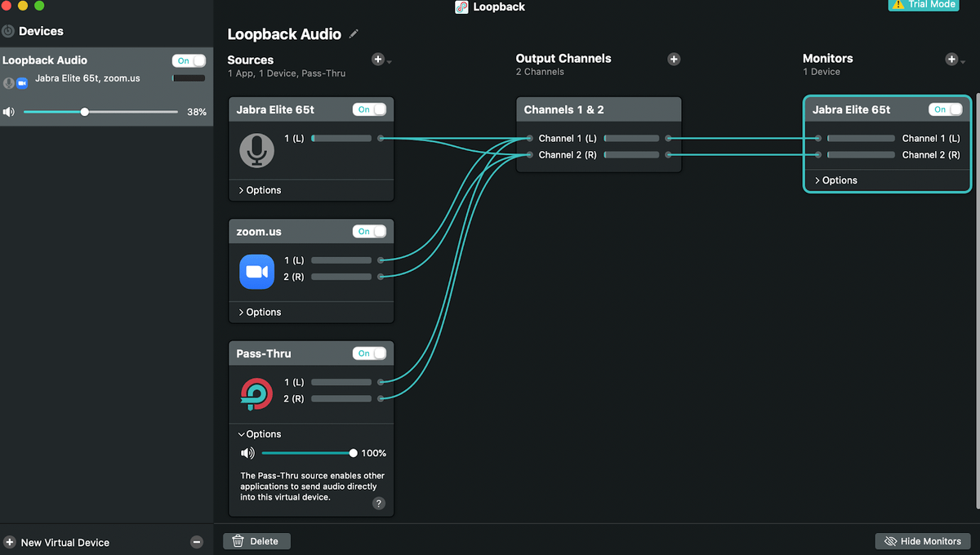Click the Pass-Thru source card title

pyautogui.click(x=264, y=353)
